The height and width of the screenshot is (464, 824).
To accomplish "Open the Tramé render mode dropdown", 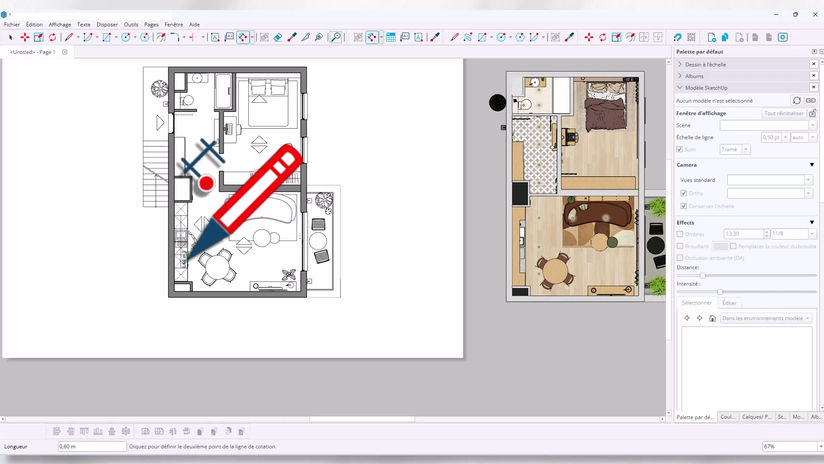I will 746,150.
